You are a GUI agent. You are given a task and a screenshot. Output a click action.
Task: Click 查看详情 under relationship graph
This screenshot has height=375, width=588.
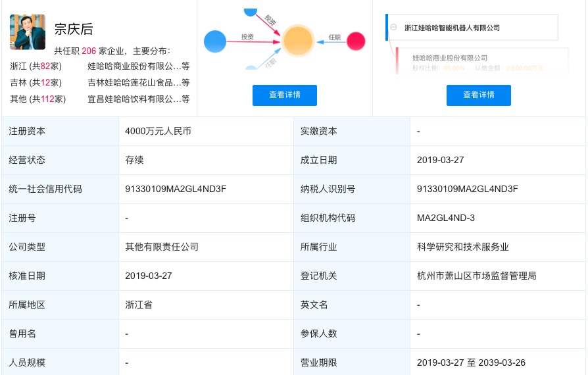coord(284,95)
